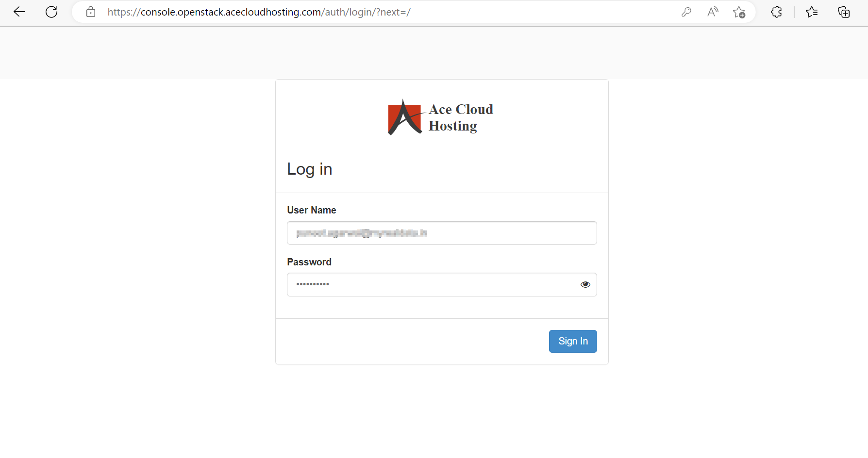View site information via the lock icon
Screen dimensions: 868x458
pos(91,12)
